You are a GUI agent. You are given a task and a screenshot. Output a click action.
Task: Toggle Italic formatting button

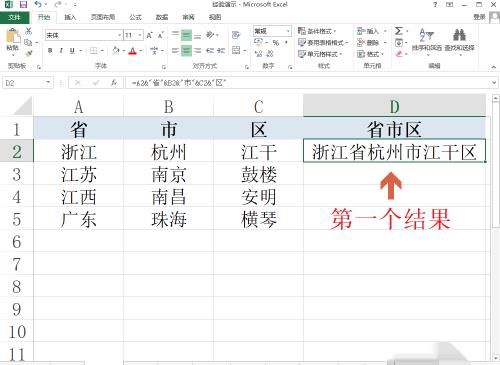pyautogui.click(x=61, y=51)
